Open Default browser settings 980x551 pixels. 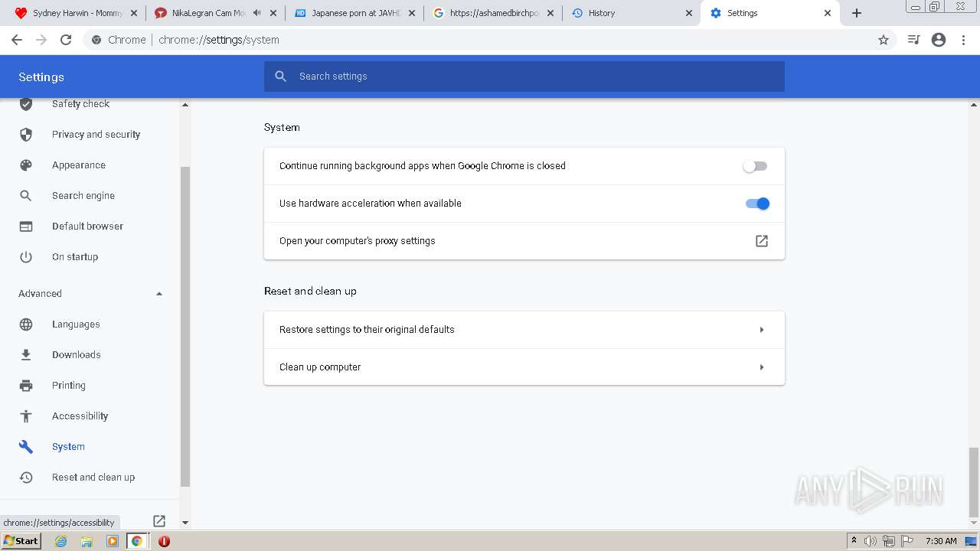tap(87, 227)
